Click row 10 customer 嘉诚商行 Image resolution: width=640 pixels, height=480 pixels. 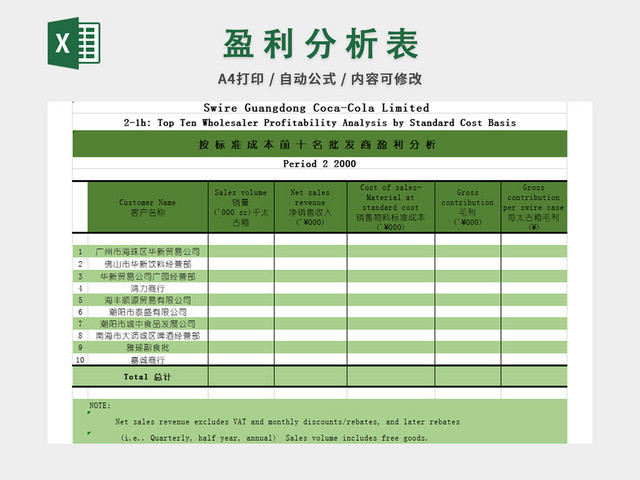(x=148, y=360)
